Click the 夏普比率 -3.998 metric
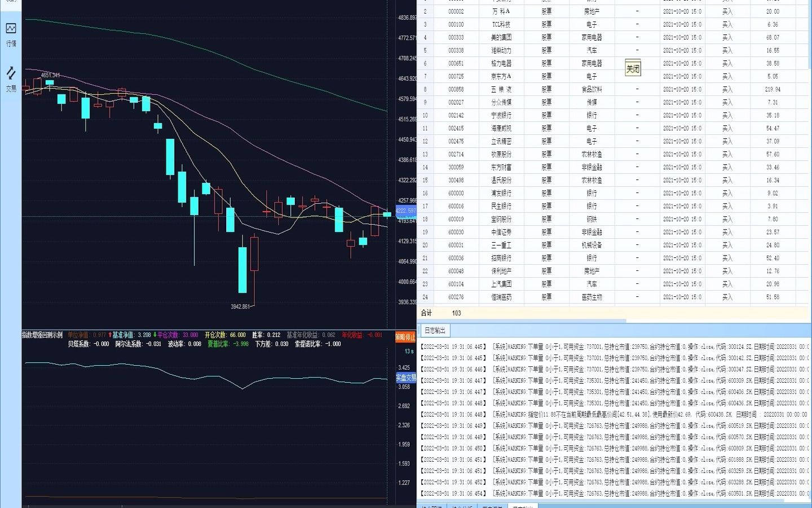This screenshot has height=508, width=812. click(228, 344)
